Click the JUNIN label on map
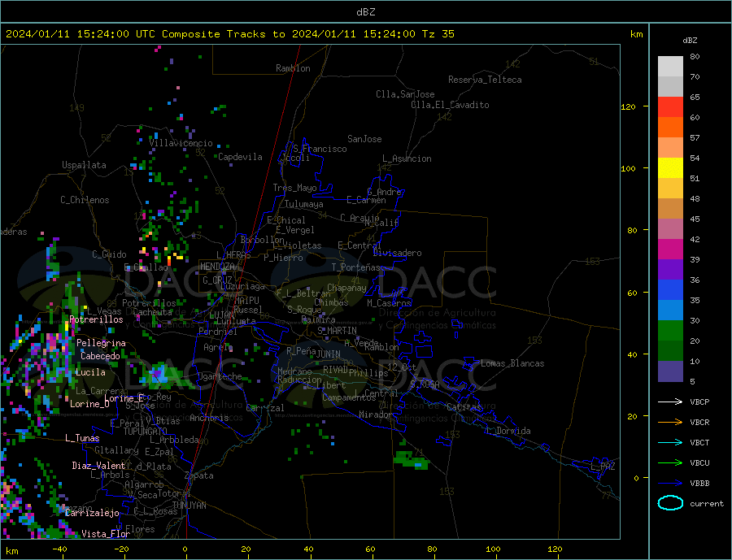Viewport: 732px width, 560px height. coord(329,354)
